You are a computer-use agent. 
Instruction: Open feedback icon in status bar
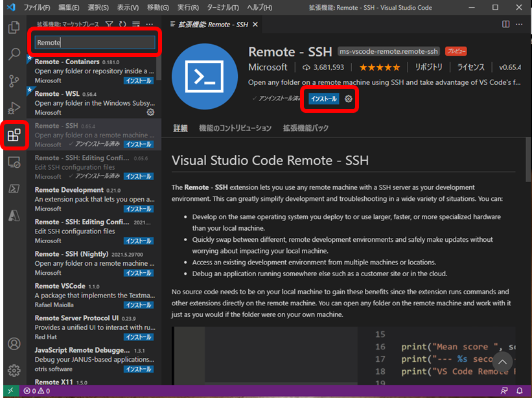pyautogui.click(x=504, y=391)
